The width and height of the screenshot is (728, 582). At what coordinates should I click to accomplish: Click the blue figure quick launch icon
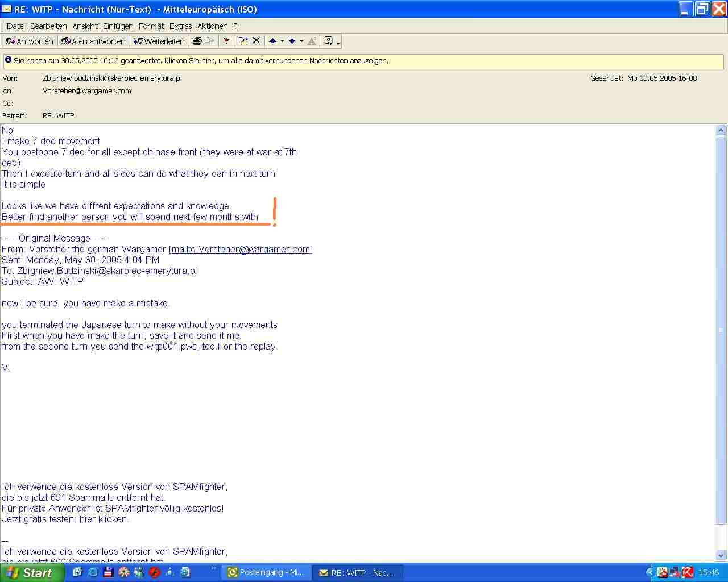pos(169,572)
